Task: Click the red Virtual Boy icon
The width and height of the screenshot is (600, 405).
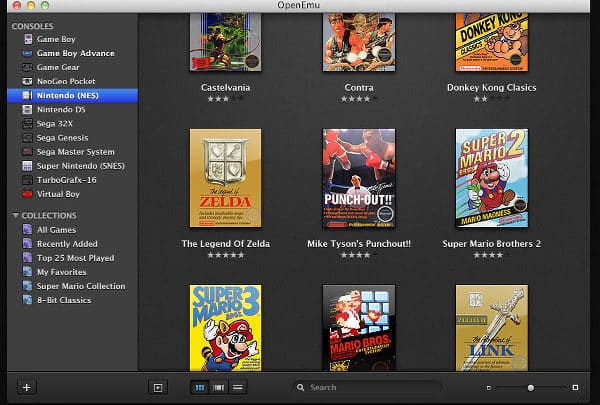Action: [x=28, y=194]
